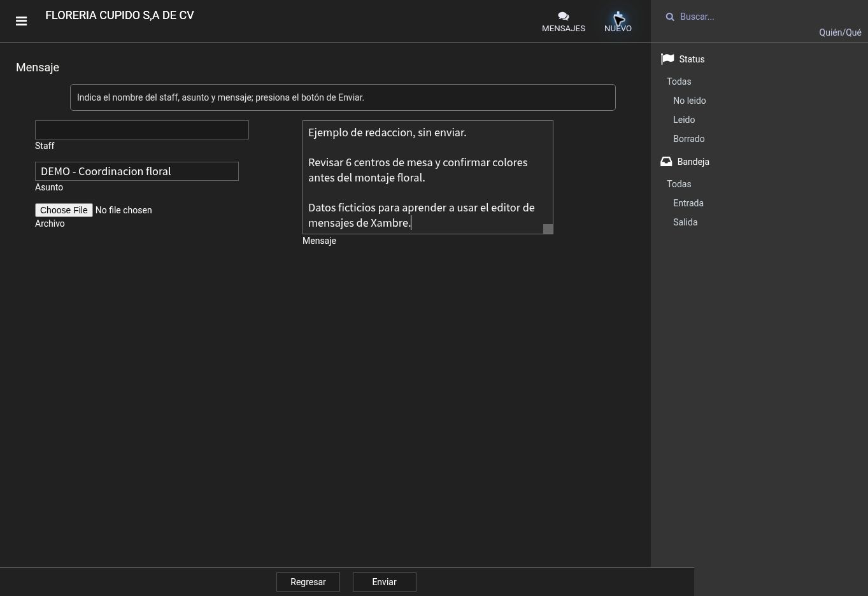Open the Entrada inbox
Image resolution: width=868 pixels, height=596 pixels.
688,203
